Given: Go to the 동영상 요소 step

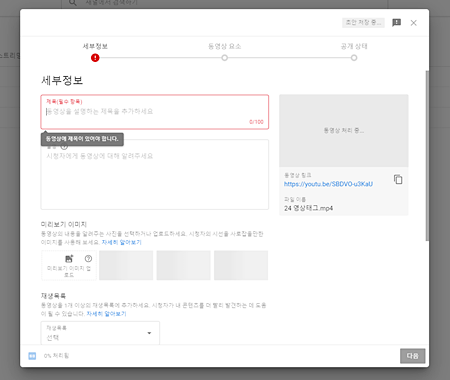Looking at the screenshot, I should 225,51.
